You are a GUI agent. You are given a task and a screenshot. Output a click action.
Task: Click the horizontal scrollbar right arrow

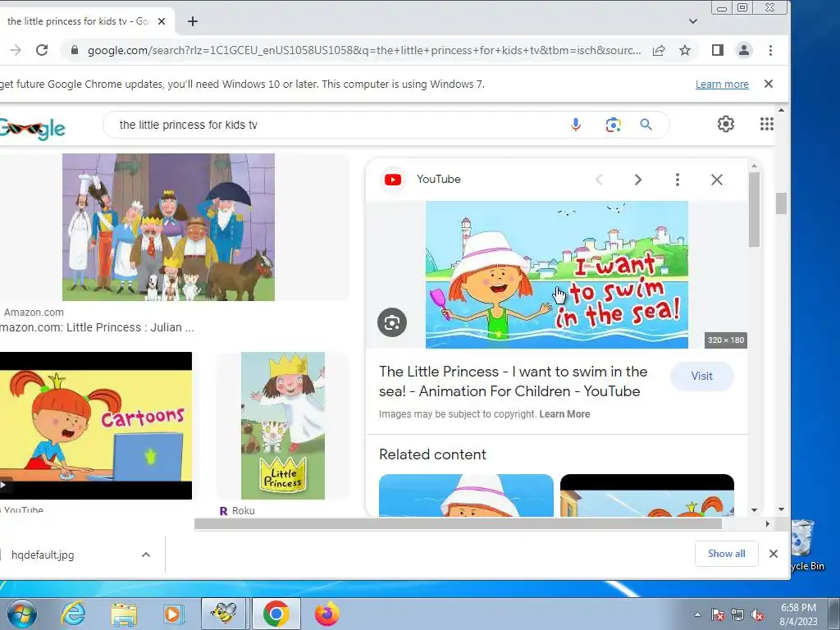[767, 524]
